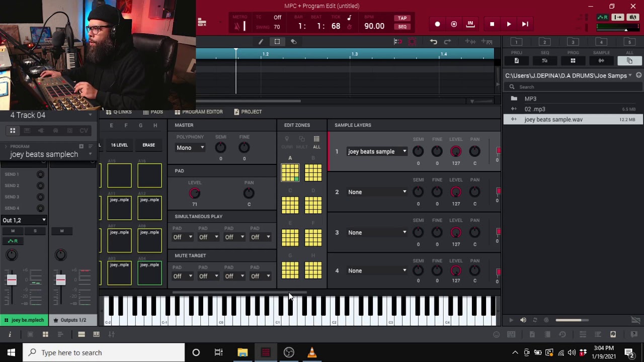644x362 pixels.
Task: Open the Polyphony Mono dropdown
Action: point(190,148)
